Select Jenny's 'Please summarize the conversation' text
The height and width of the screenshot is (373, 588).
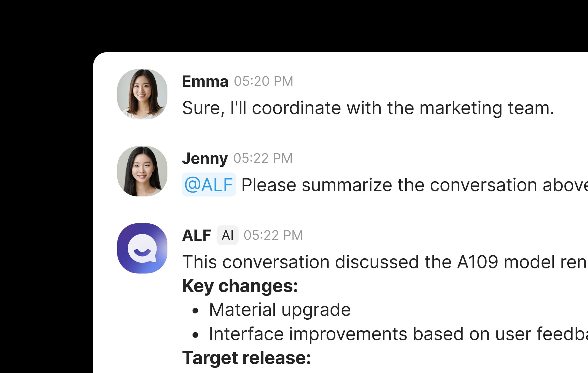(x=414, y=185)
